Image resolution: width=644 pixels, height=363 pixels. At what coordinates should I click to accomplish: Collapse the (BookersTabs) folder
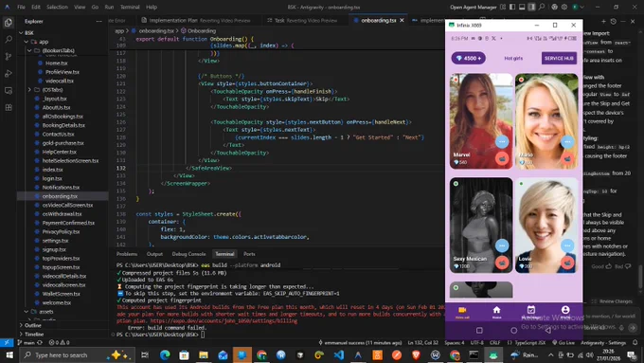(x=29, y=50)
